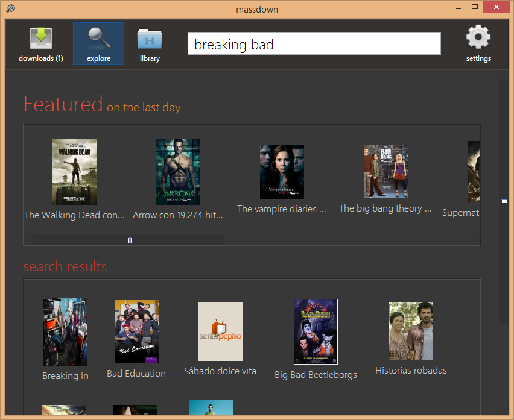
Task: Click the Breaking In title
Action: [x=65, y=376]
